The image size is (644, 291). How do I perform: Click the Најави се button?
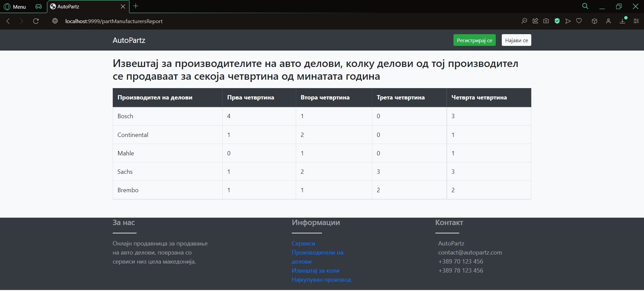click(x=516, y=40)
